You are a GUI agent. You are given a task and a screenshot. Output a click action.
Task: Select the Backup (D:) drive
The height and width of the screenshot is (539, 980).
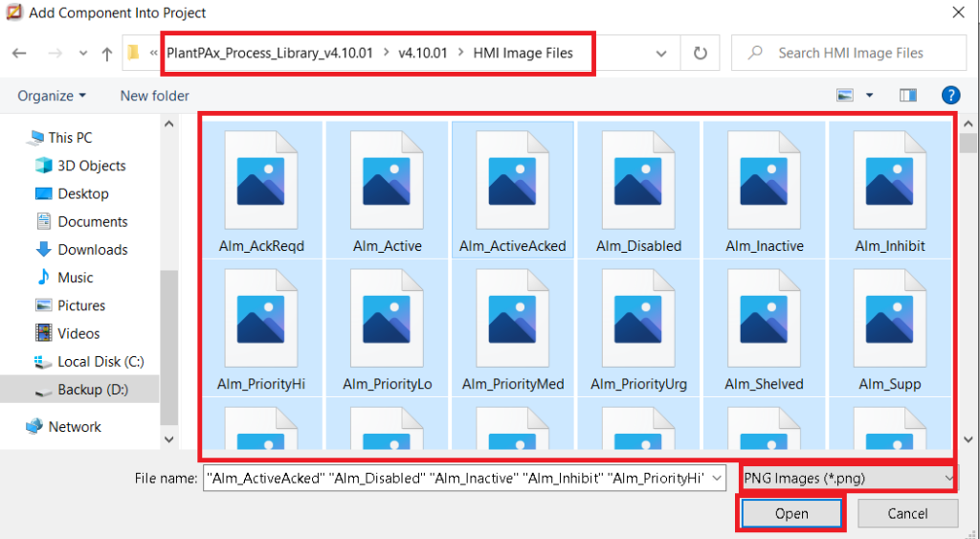[x=81, y=390]
